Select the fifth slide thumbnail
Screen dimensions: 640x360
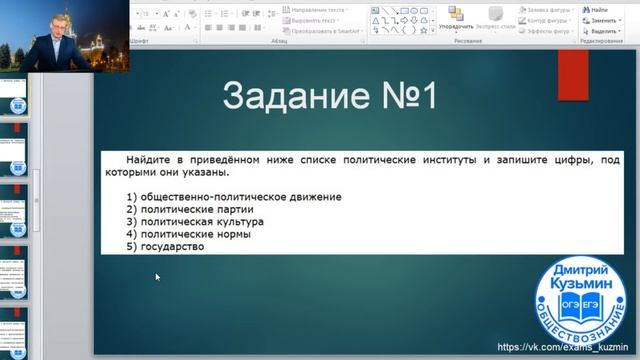[13, 333]
